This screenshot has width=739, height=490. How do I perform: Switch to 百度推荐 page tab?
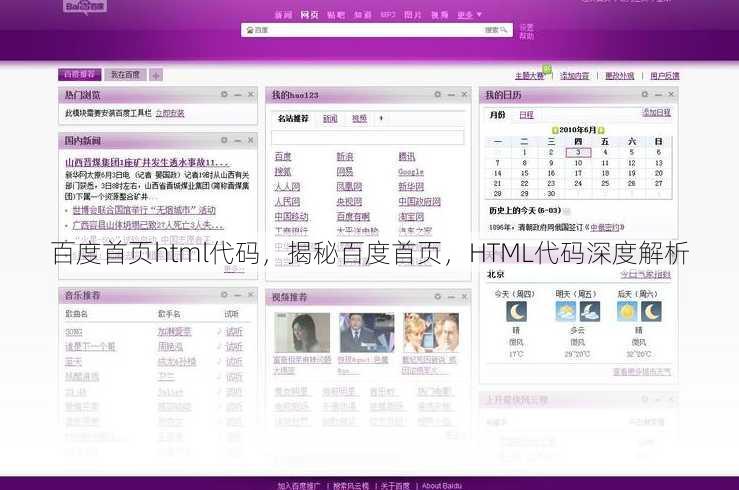[x=80, y=74]
